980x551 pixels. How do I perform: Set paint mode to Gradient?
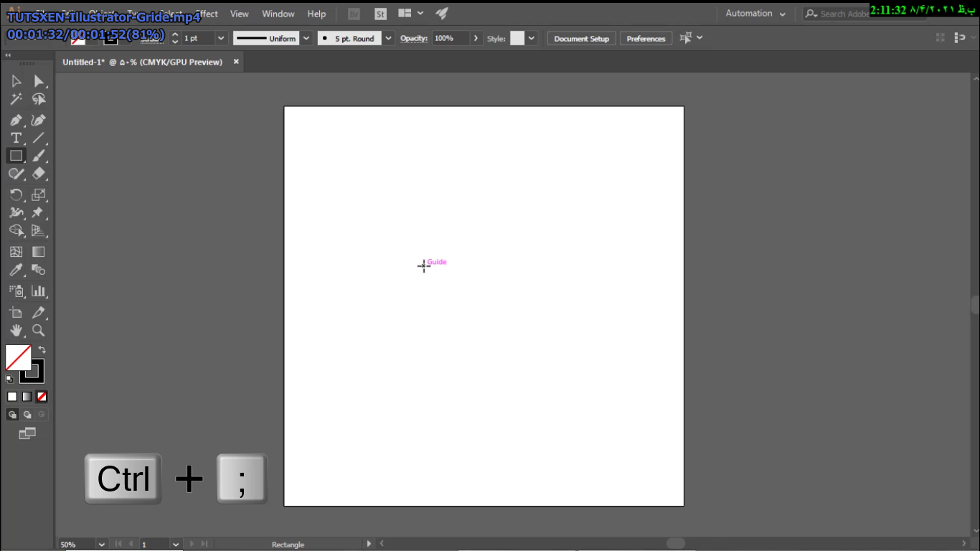27,396
